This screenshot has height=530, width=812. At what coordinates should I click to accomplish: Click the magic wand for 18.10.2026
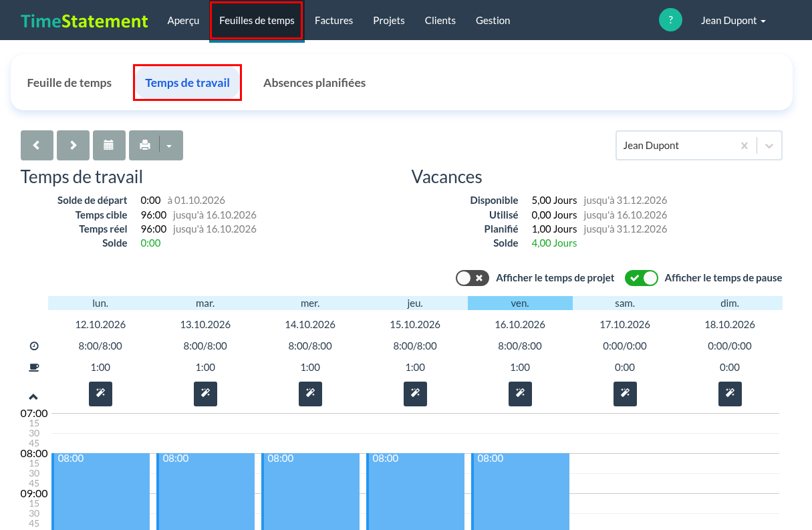[x=730, y=394]
